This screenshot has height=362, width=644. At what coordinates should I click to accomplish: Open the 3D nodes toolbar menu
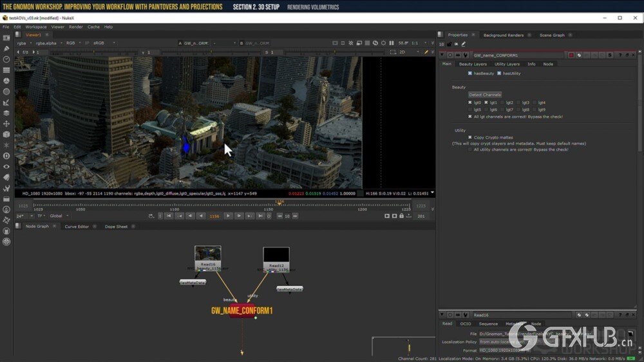(6, 135)
